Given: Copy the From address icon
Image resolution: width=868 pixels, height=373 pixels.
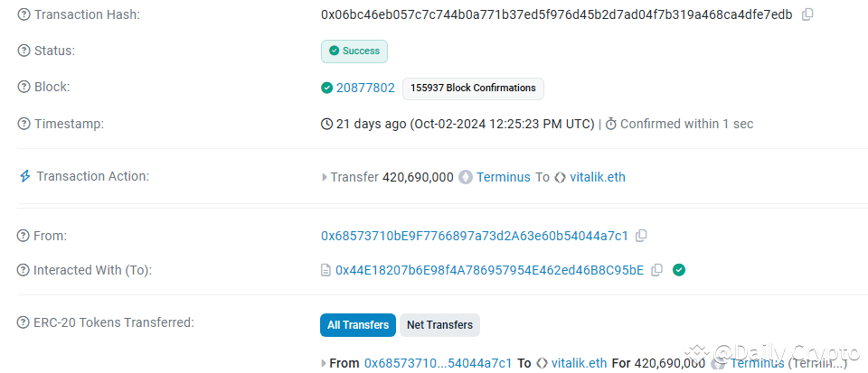Looking at the screenshot, I should [x=641, y=236].
